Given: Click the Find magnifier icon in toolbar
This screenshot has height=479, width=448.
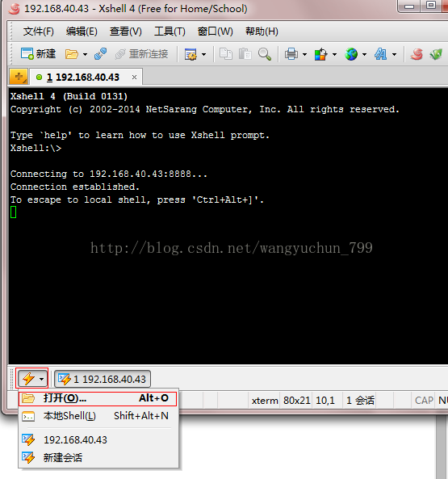Looking at the screenshot, I should 264,54.
